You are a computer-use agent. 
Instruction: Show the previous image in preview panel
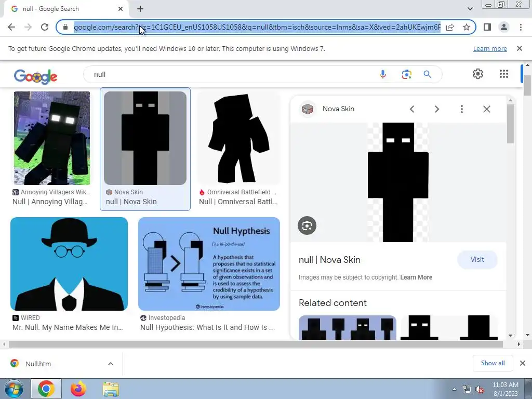(412, 109)
